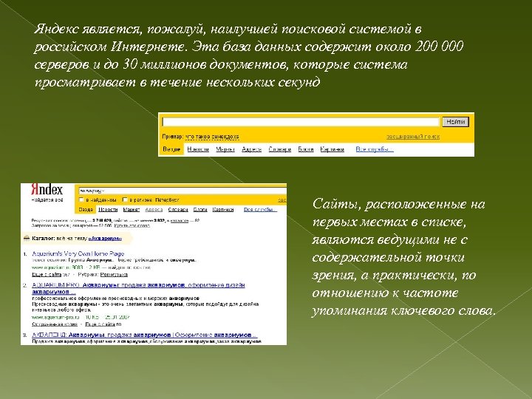Click 'Еще с сайта' under second result
The width and height of the screenshot is (532, 399).
click(100, 324)
